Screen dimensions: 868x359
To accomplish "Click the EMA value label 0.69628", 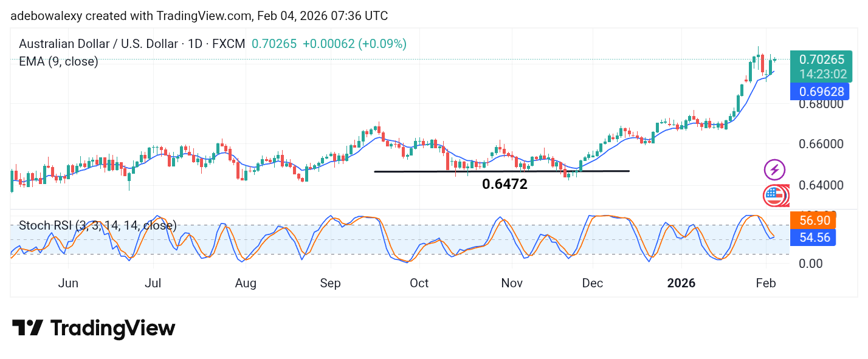I will pyautogui.click(x=819, y=92).
